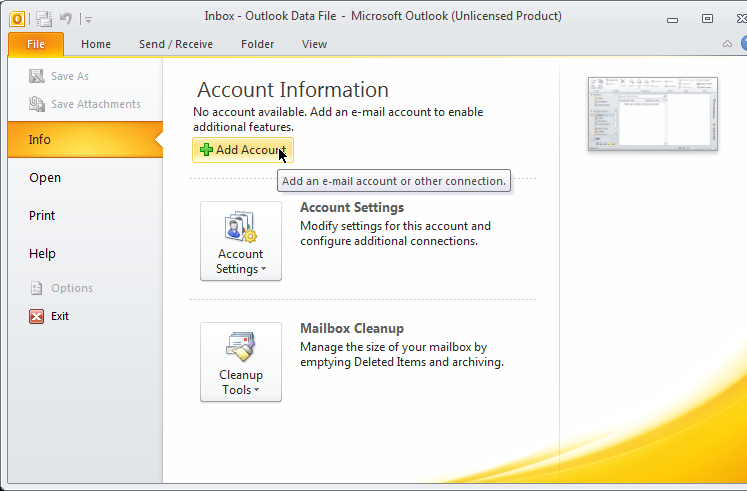Screen dimensions: 747x491
Task: Open the View ribbon tab
Action: pyautogui.click(x=314, y=44)
